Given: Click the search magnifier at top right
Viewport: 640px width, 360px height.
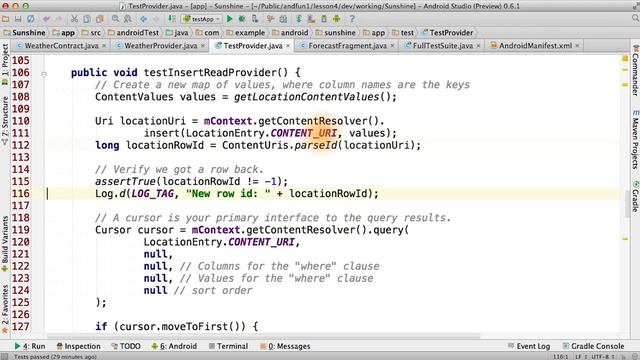Looking at the screenshot, I should (x=635, y=18).
